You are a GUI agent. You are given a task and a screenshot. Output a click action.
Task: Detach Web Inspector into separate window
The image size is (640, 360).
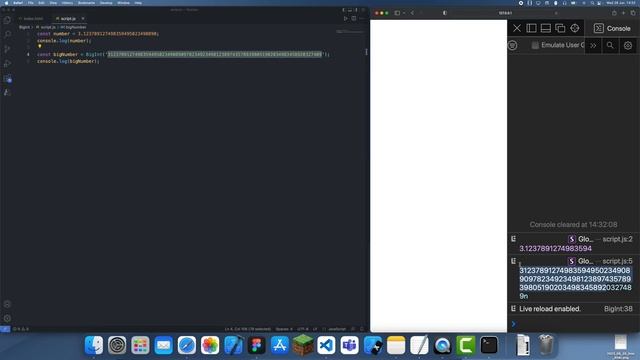(x=560, y=28)
